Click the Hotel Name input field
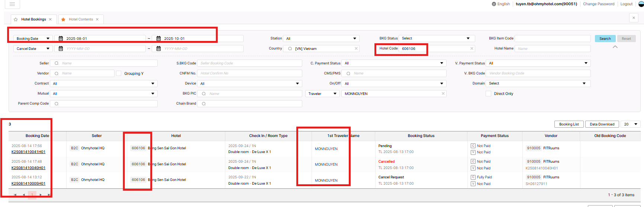644x207 pixels. tap(553, 48)
